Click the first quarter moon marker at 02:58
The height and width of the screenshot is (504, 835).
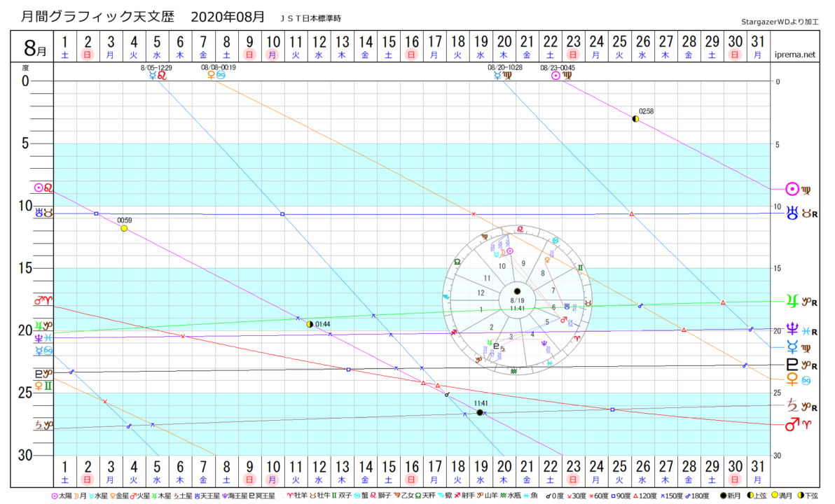coord(635,119)
